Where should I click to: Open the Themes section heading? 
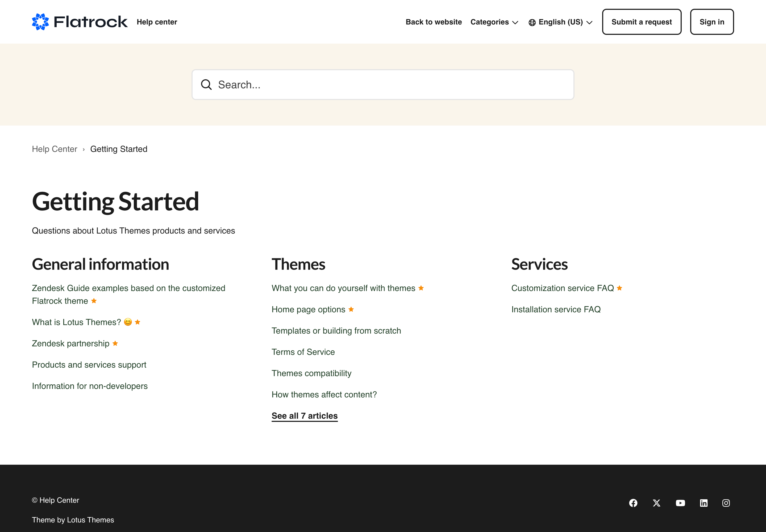[298, 264]
